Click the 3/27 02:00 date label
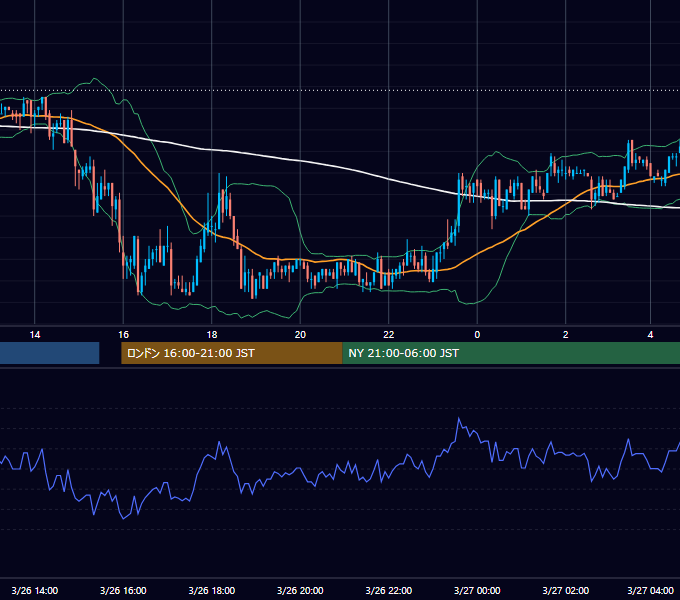The width and height of the screenshot is (680, 600). (x=566, y=590)
